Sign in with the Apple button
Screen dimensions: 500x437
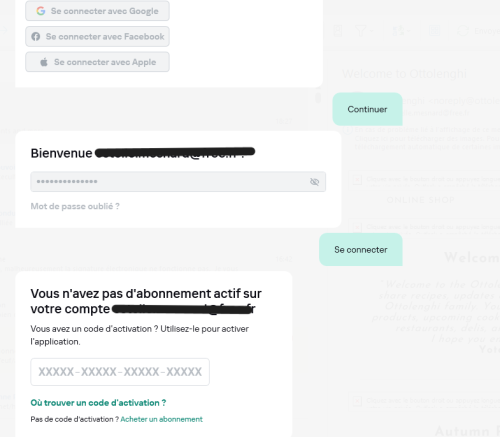(x=97, y=62)
